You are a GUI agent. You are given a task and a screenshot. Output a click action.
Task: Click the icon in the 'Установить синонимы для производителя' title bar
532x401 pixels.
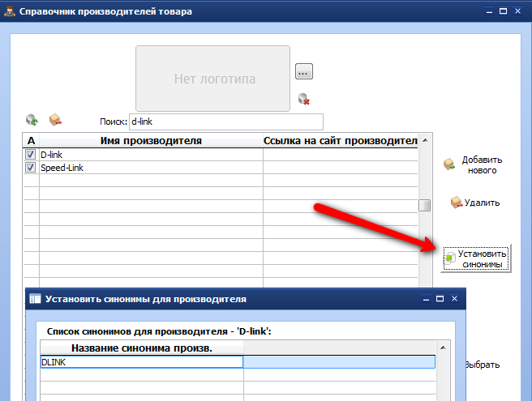[35, 299]
